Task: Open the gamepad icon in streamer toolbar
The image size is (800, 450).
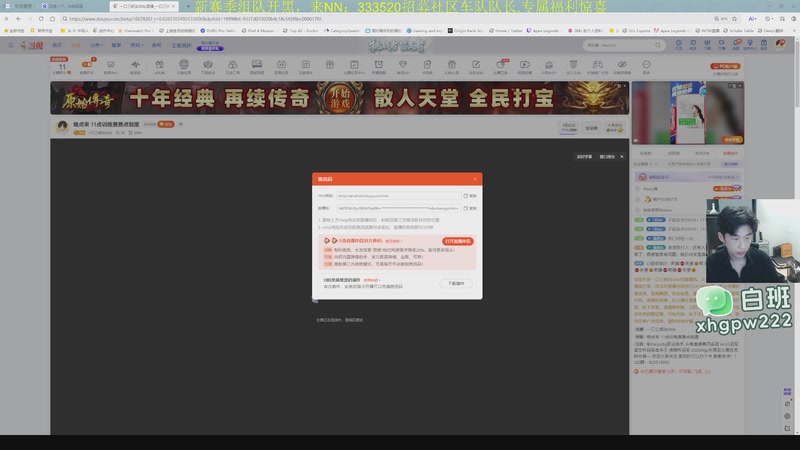Action: [597, 64]
